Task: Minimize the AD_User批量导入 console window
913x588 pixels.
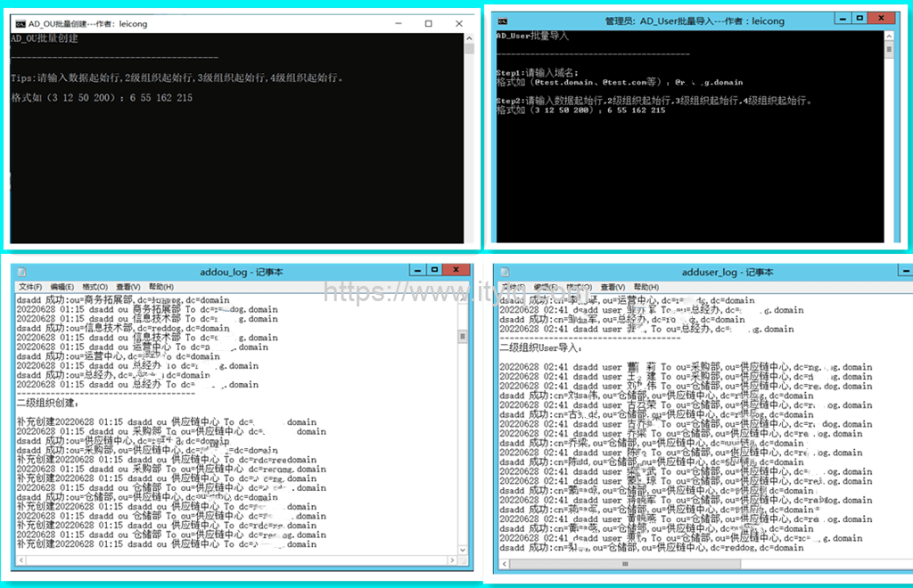Action: click(841, 17)
